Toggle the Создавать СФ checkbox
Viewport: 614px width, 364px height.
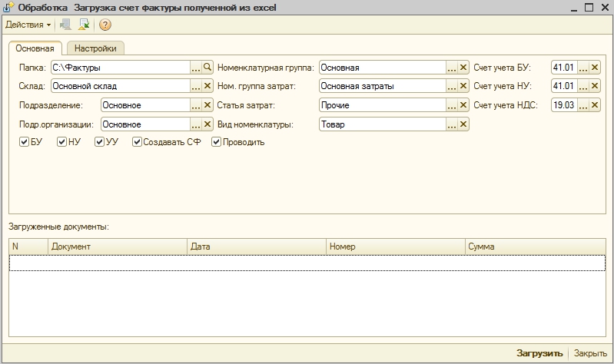click(138, 142)
